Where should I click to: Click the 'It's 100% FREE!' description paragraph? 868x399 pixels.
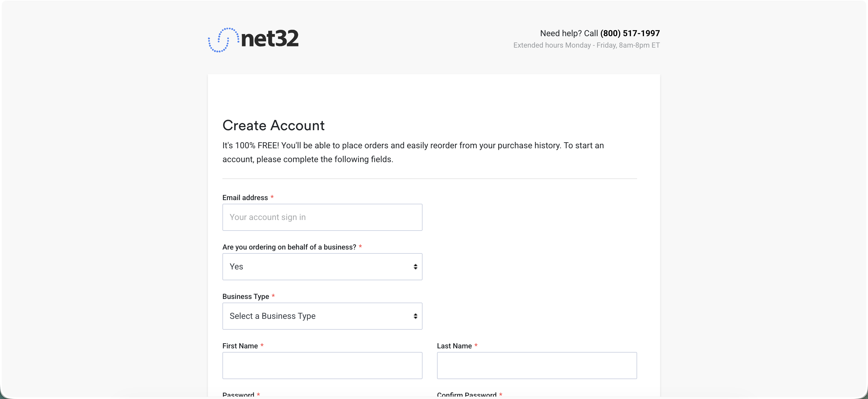(x=413, y=152)
